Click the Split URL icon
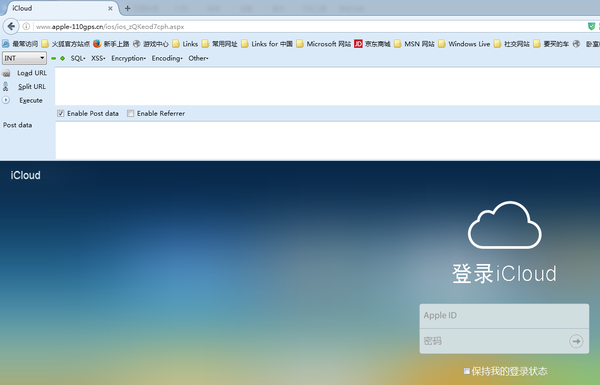600x385 pixels. pos(6,86)
